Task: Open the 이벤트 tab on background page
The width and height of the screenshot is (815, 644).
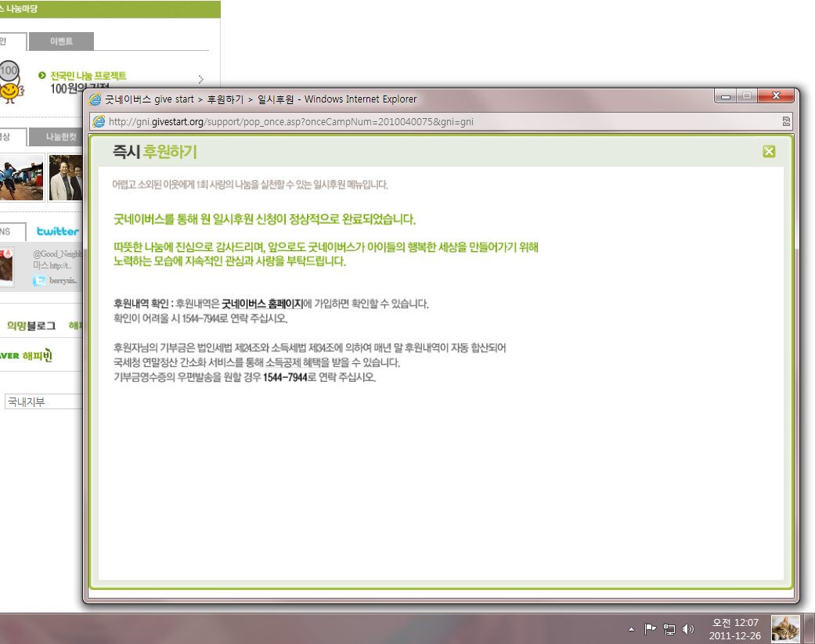Action: pyautogui.click(x=61, y=41)
